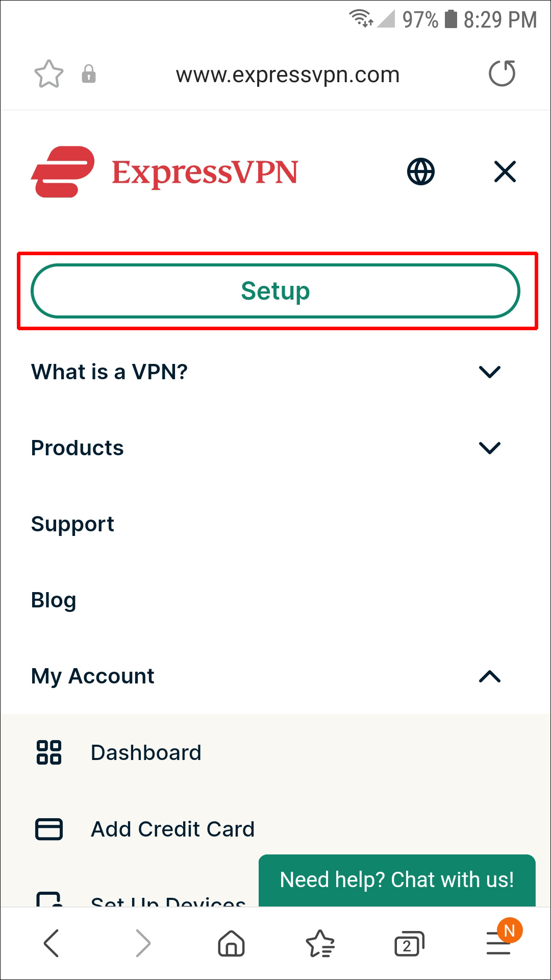The height and width of the screenshot is (980, 551).
Task: Collapse the My Account section
Action: point(490,676)
